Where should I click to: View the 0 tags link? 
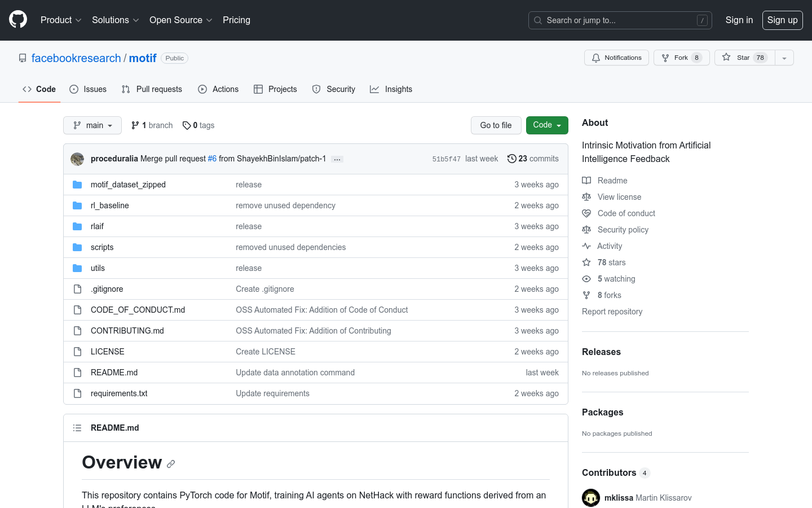(198, 125)
